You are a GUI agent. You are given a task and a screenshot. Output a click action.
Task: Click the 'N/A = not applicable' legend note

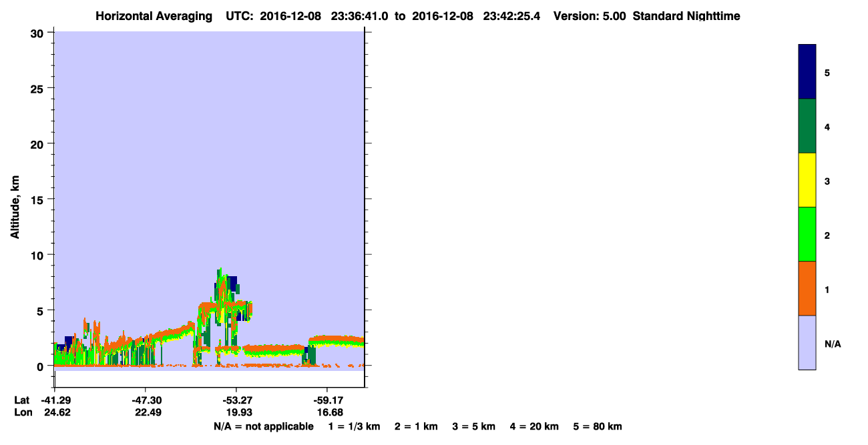coord(263,426)
